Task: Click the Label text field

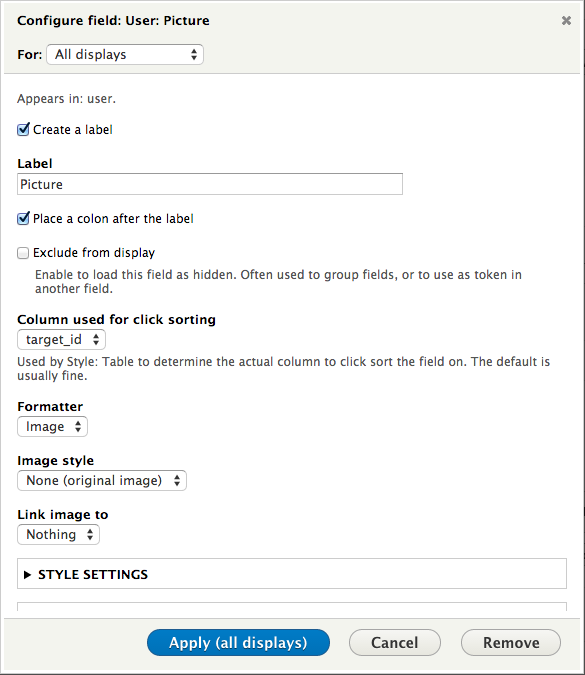Action: (210, 184)
